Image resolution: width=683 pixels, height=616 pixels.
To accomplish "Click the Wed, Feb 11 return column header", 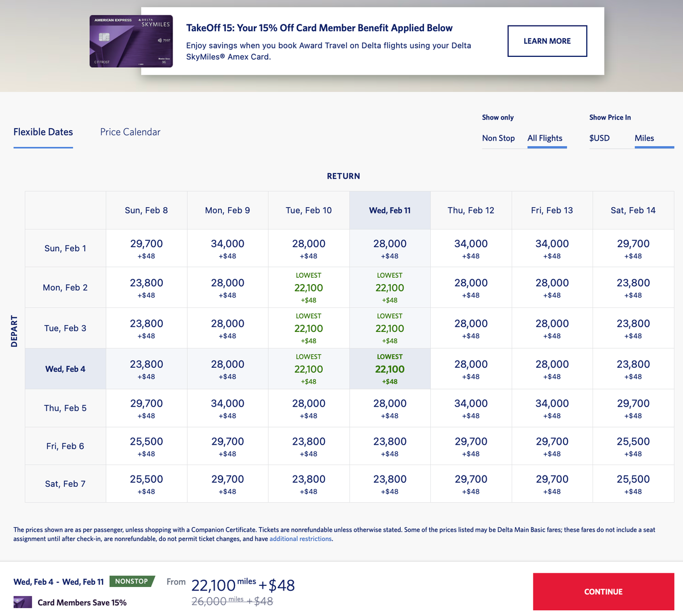I will 390,210.
